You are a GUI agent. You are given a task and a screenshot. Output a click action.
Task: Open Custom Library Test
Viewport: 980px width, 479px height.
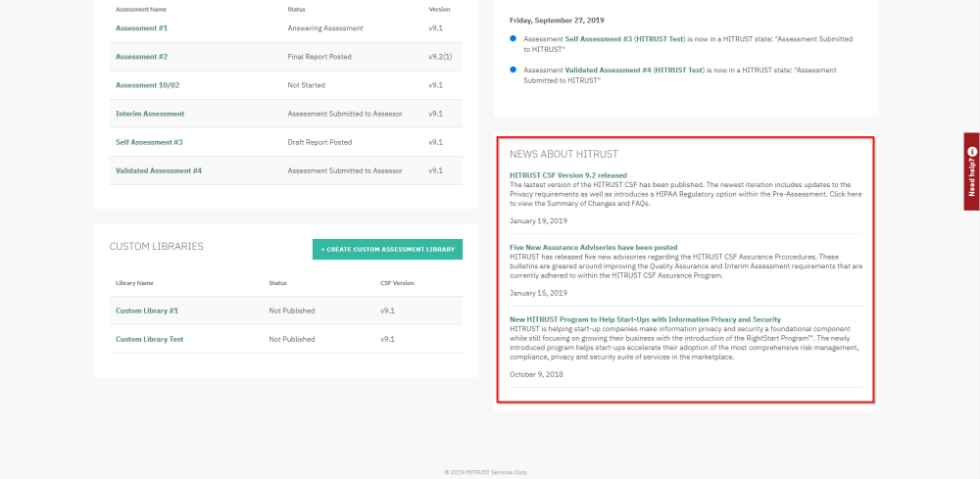tap(149, 339)
